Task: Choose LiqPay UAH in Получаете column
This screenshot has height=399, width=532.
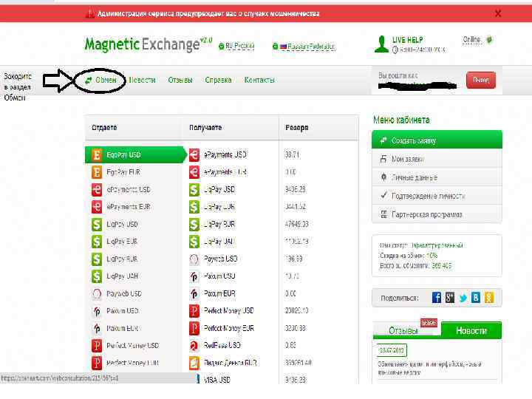Action: click(x=212, y=242)
